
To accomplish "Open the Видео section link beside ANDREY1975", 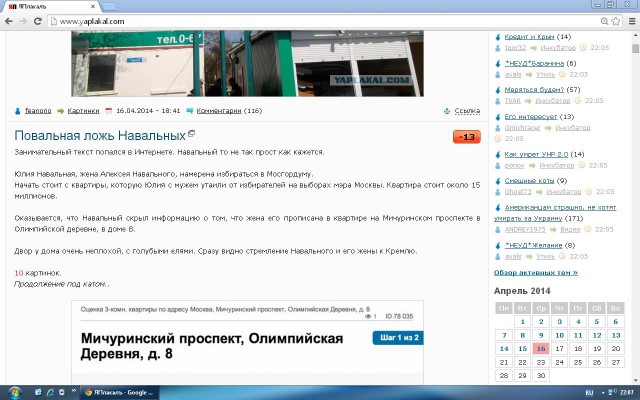I will coord(570,229).
